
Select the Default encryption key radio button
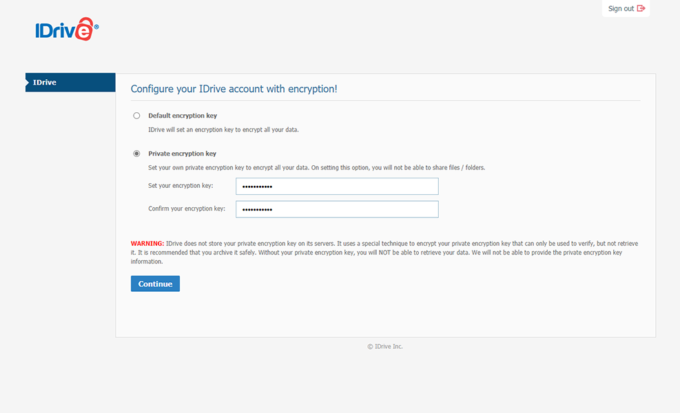click(x=137, y=116)
